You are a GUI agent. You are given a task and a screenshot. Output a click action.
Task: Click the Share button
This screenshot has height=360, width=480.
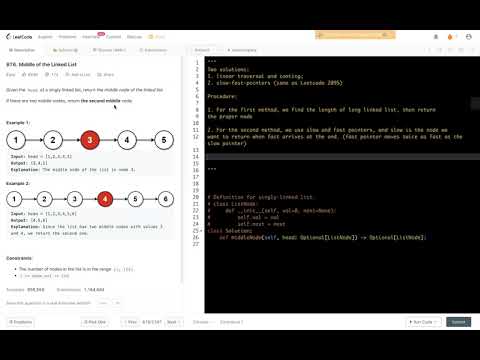point(105,75)
